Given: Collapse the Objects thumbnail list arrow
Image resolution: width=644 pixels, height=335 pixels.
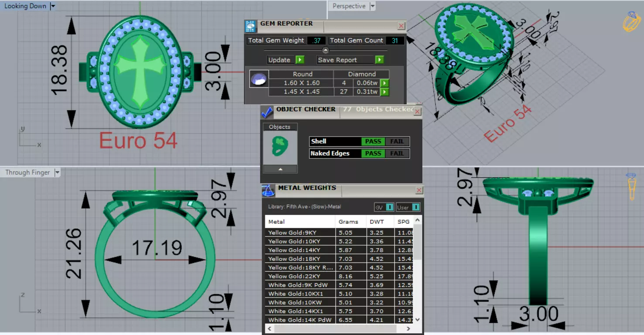Looking at the screenshot, I should click(281, 169).
